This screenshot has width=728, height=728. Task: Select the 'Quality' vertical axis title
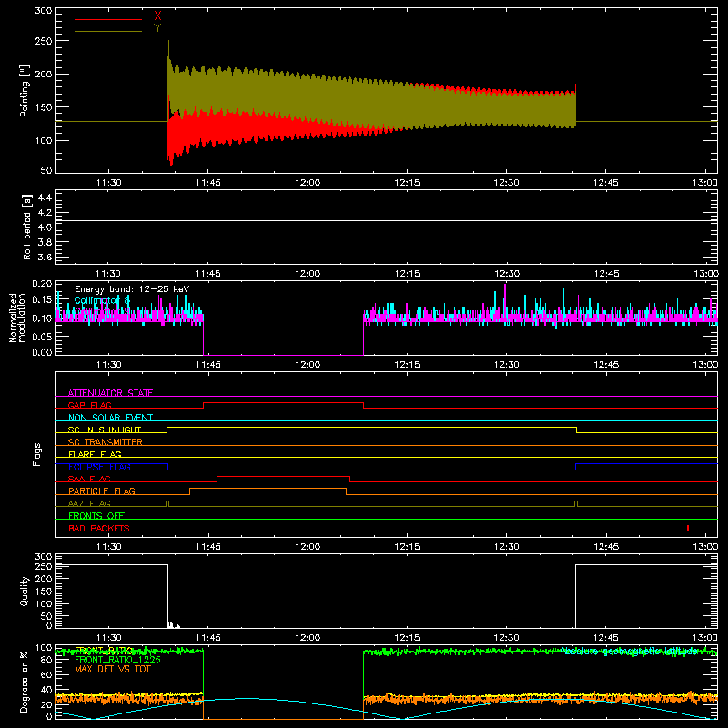pos(25,591)
